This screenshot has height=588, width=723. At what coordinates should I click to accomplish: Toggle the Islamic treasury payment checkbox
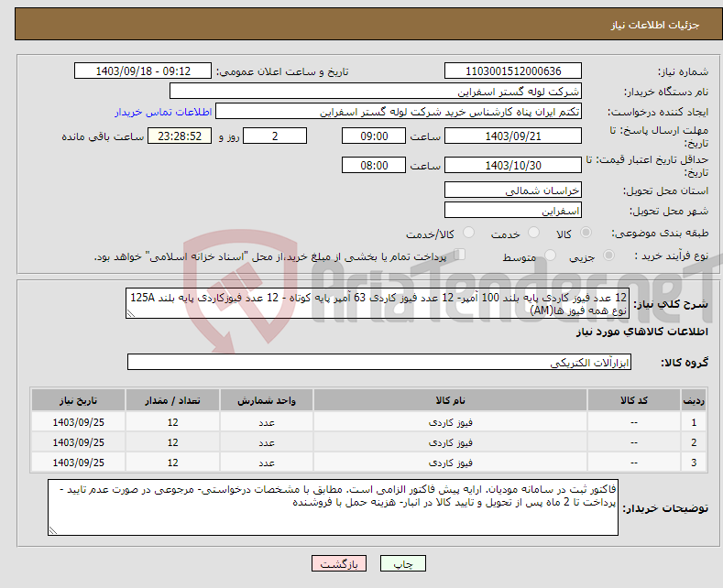[459, 255]
